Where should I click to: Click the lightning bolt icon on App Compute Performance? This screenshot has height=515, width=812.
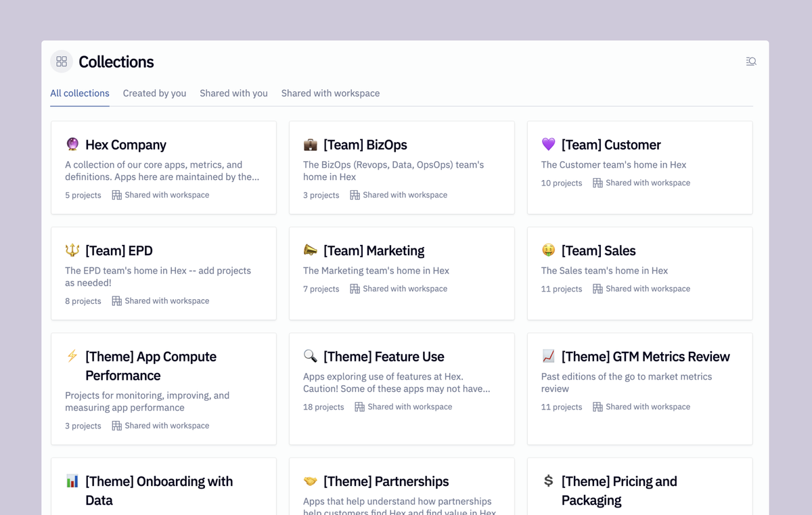click(x=72, y=356)
